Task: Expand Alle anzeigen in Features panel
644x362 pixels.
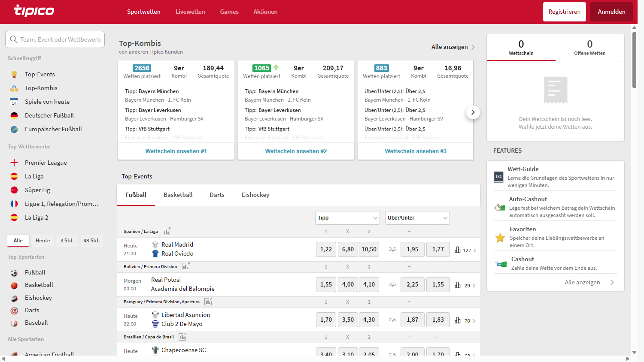Action: (589, 282)
